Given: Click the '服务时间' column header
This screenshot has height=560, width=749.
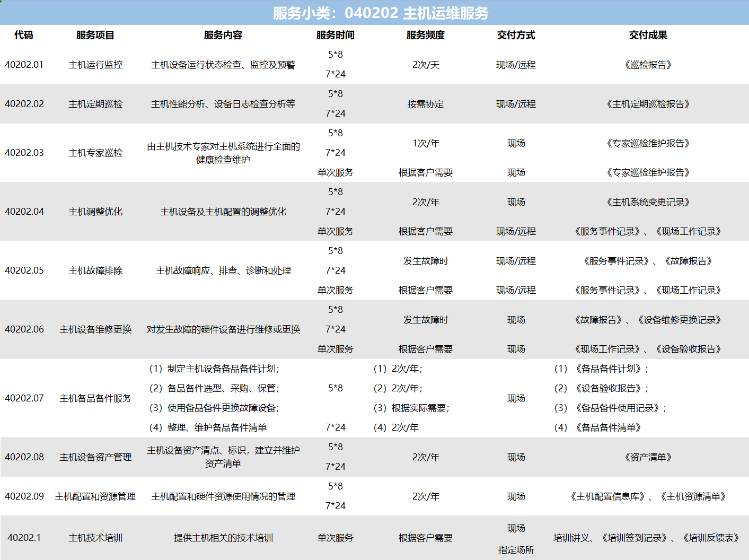Looking at the screenshot, I should click(x=335, y=35).
